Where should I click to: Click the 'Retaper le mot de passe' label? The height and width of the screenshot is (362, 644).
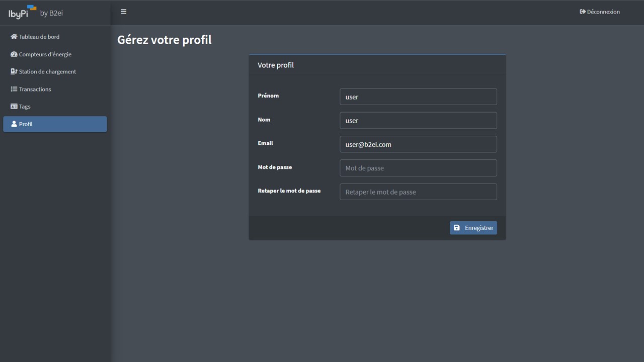point(289,191)
